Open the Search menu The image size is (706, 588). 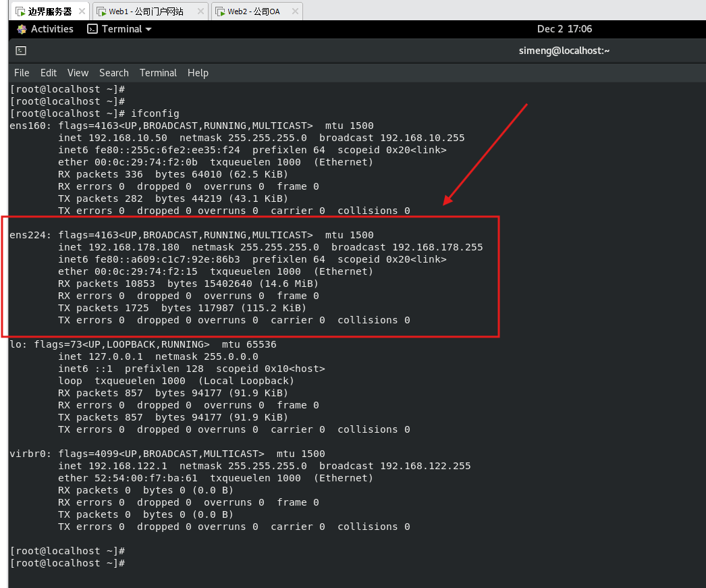pyautogui.click(x=113, y=73)
